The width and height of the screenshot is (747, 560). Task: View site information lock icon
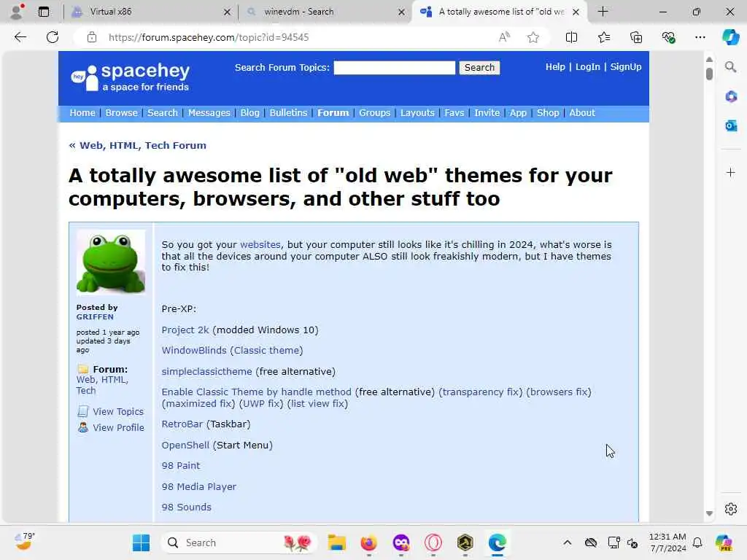coord(92,37)
